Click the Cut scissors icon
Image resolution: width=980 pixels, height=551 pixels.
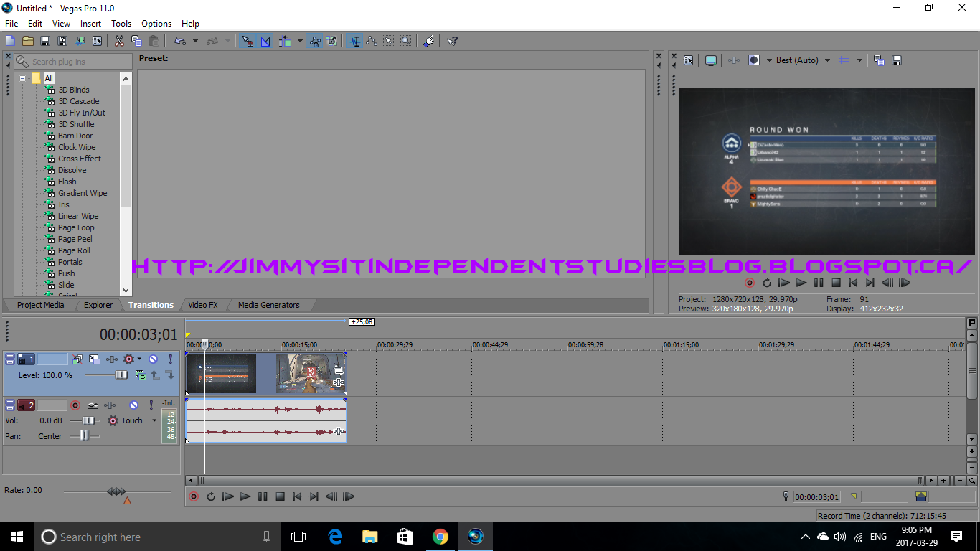tap(118, 41)
